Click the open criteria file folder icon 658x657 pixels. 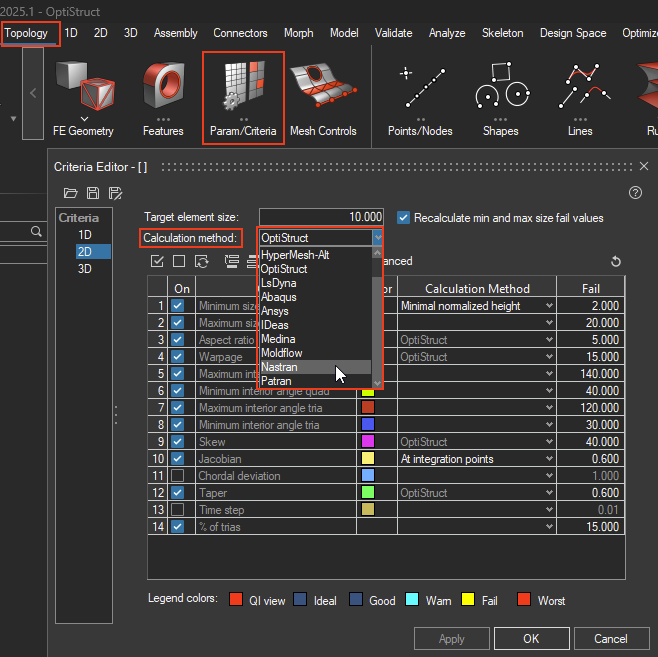click(x=70, y=193)
